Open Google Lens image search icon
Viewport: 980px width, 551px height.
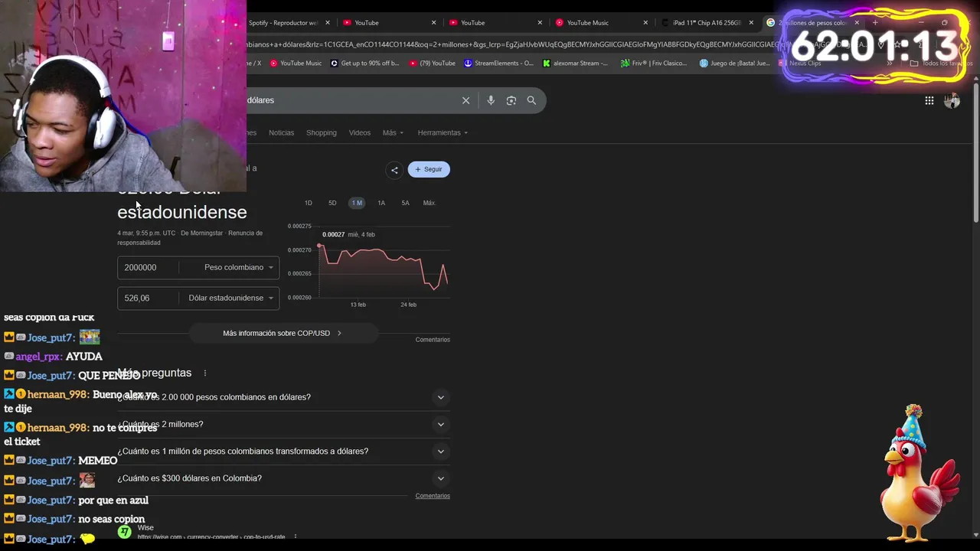(511, 100)
